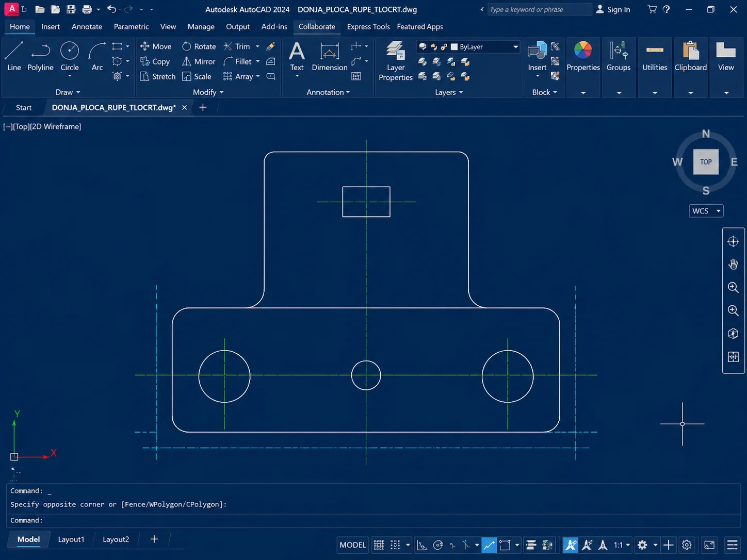Click the Move tool in Modify panel
The width and height of the screenshot is (747, 560).
155,46
